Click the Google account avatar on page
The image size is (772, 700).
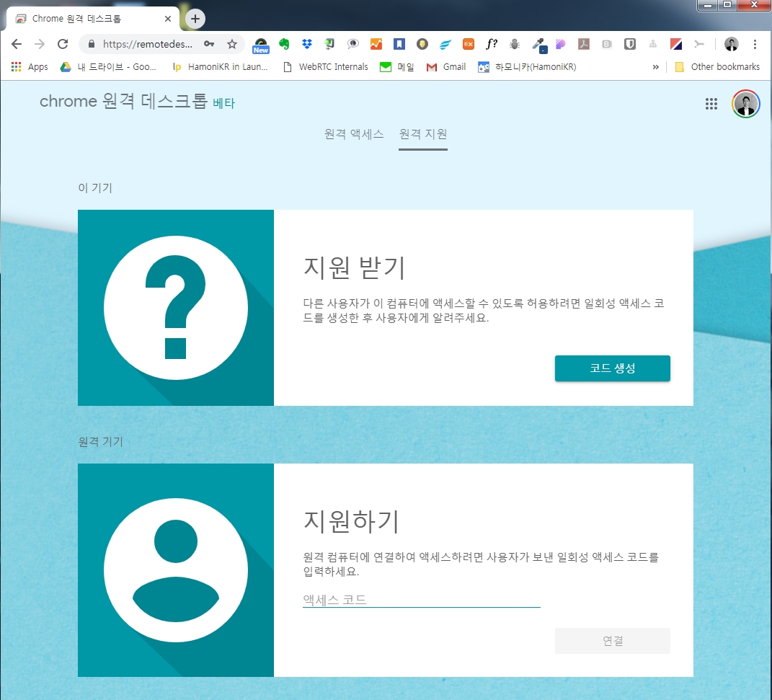[745, 104]
